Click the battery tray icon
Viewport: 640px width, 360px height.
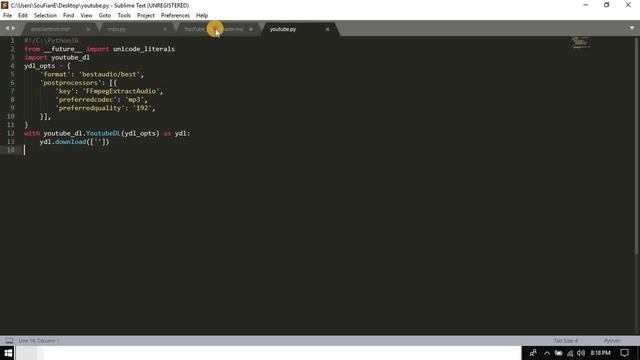pos(558,353)
